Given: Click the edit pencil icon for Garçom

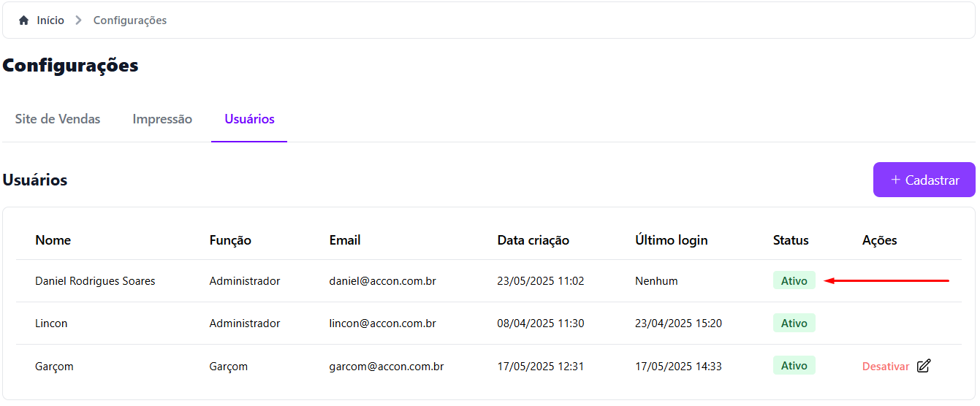Looking at the screenshot, I should pyautogui.click(x=924, y=366).
